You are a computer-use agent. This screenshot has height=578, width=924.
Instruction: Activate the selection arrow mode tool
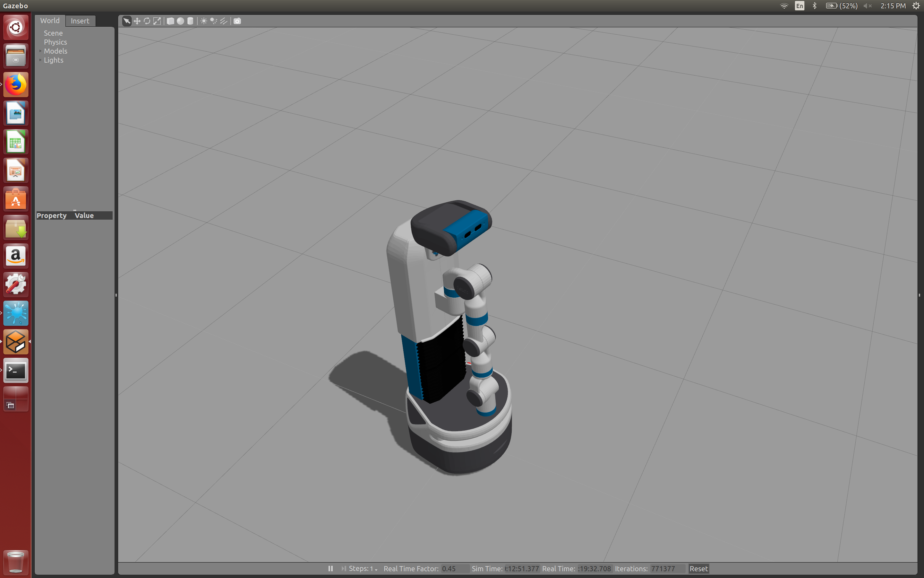coord(127,21)
